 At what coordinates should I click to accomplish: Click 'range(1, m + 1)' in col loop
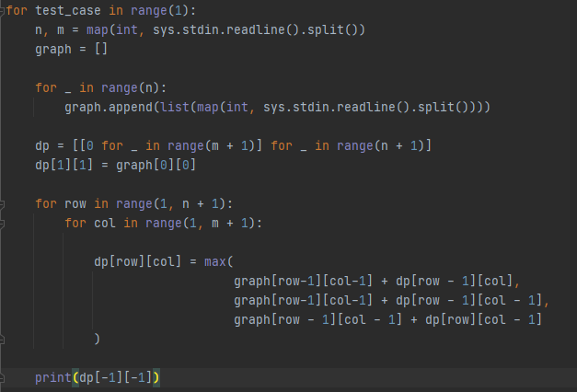point(201,223)
